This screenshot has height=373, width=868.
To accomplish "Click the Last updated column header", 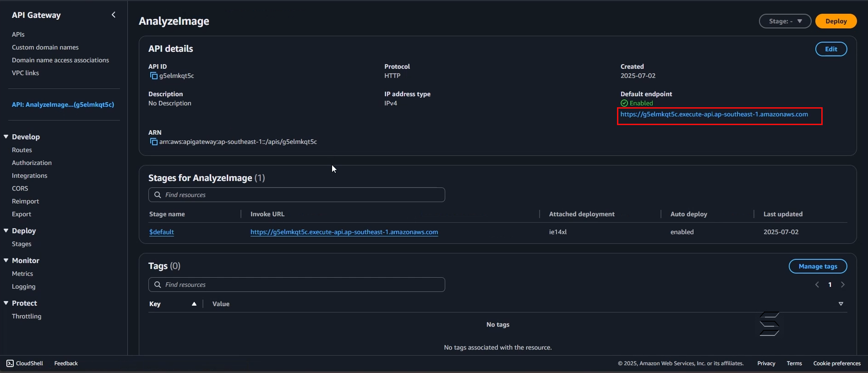I will (783, 214).
